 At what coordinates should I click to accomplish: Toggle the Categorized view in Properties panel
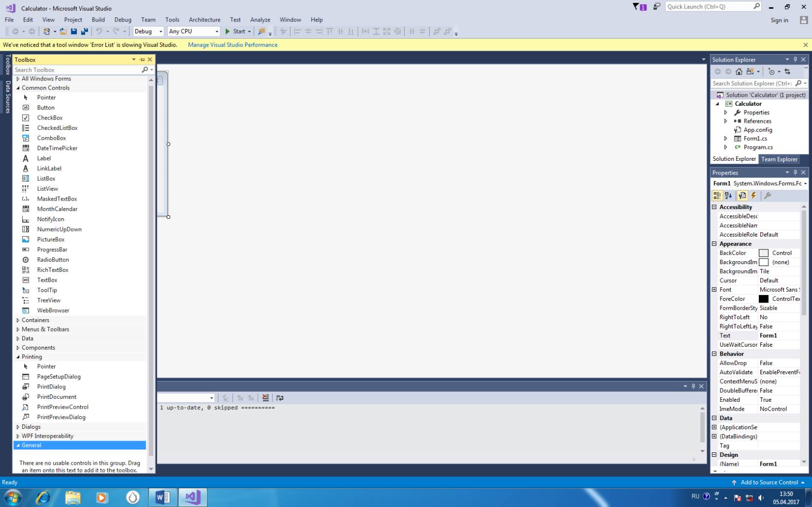click(717, 196)
